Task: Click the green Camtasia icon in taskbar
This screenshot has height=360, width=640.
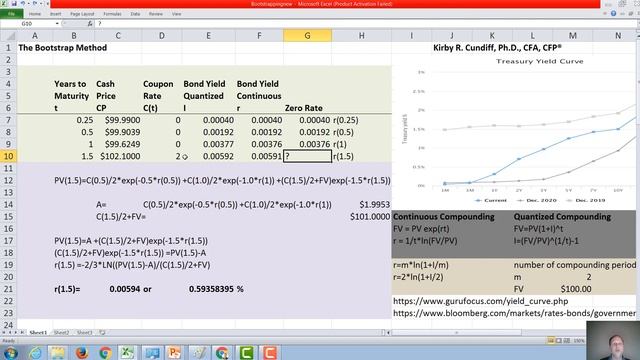Action: pos(246,353)
